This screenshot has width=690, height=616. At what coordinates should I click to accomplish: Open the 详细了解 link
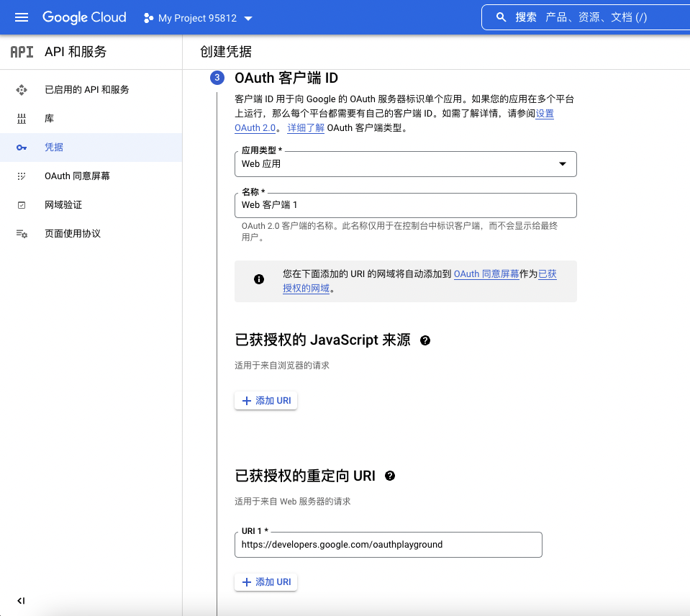coord(306,128)
